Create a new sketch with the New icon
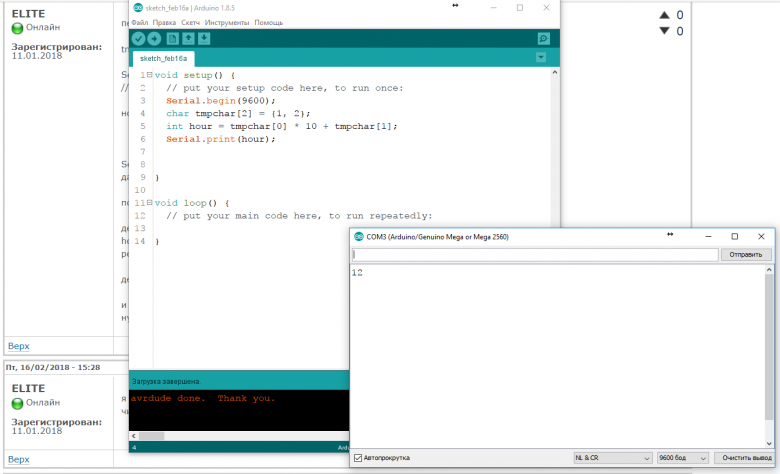Viewport: 780px width, 474px height. [x=172, y=38]
